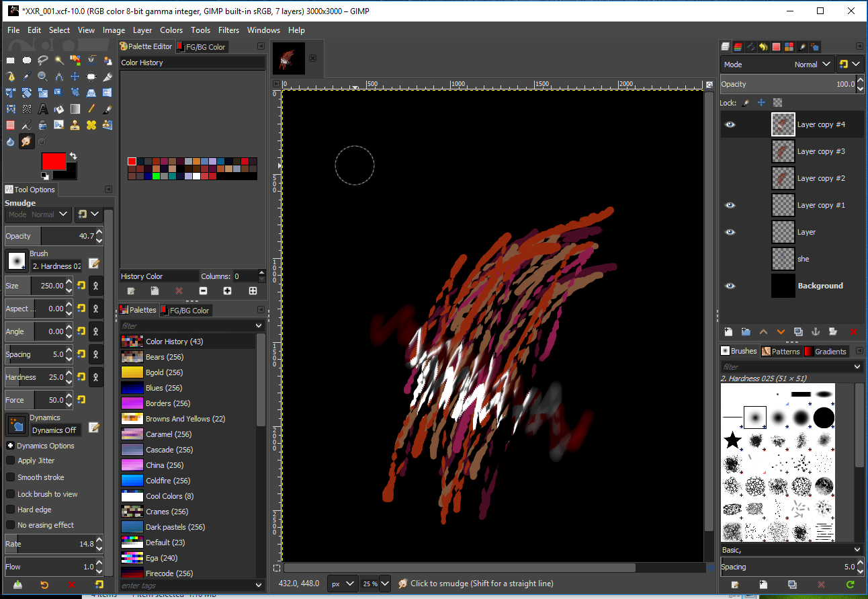This screenshot has height=599, width=868.
Task: Open the zoom percentage dropdown
Action: (385, 584)
